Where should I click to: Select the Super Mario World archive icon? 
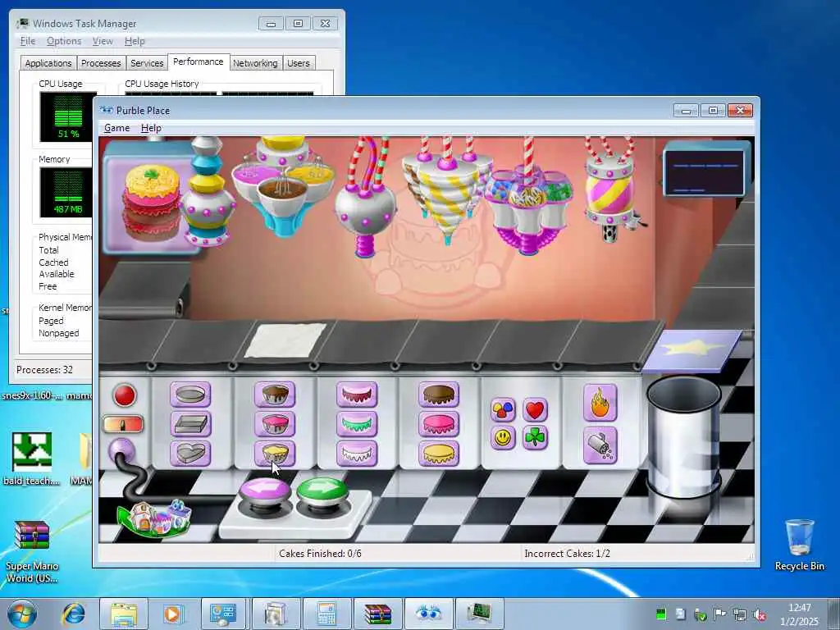pyautogui.click(x=32, y=552)
